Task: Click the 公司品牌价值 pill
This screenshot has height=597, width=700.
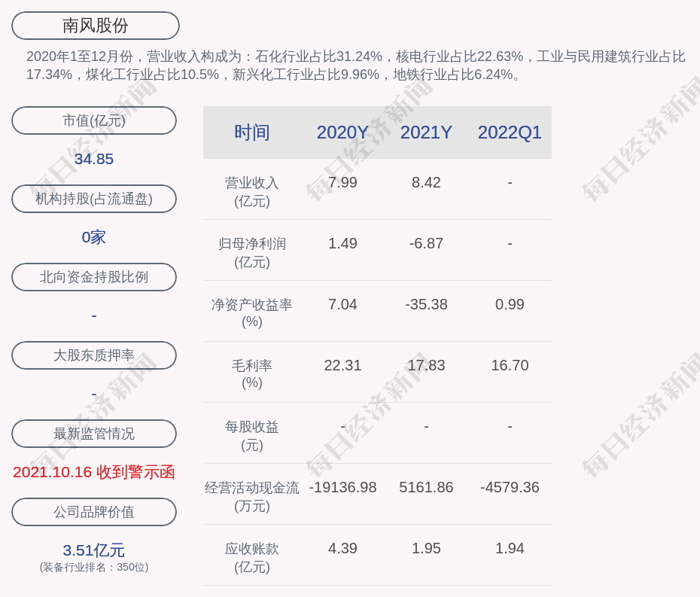Action: pyautogui.click(x=94, y=512)
